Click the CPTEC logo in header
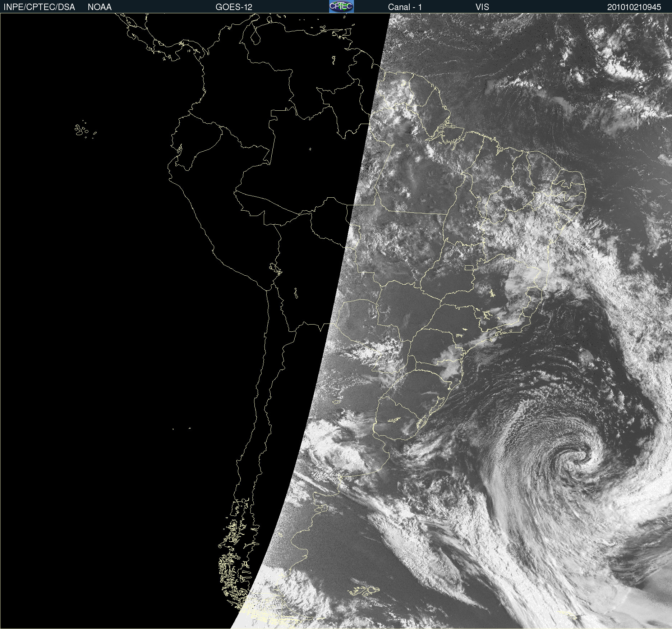Viewport: 672px width, 629px height. pyautogui.click(x=341, y=6)
